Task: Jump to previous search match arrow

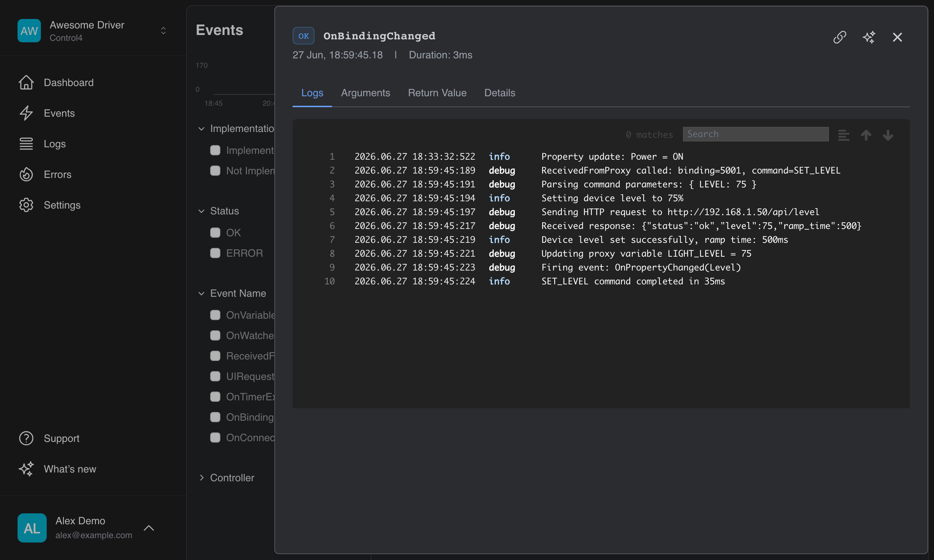Action: pyautogui.click(x=866, y=135)
